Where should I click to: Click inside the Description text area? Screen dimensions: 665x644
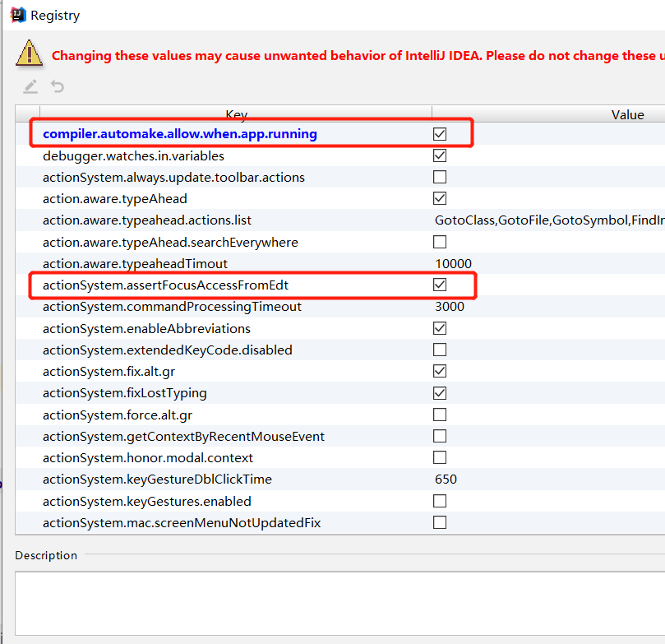[339, 603]
